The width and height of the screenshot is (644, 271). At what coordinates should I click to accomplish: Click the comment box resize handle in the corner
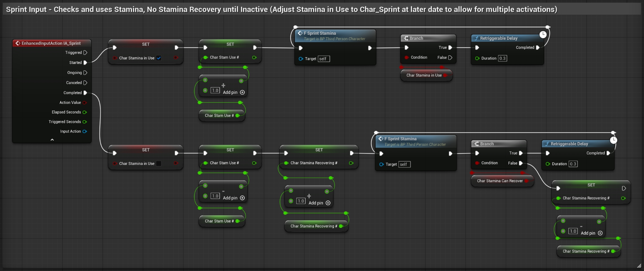pos(639,266)
